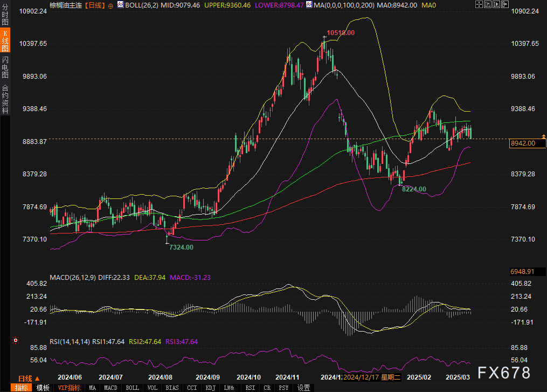Click the orange crosshair icon beside 日线

[110, 5]
